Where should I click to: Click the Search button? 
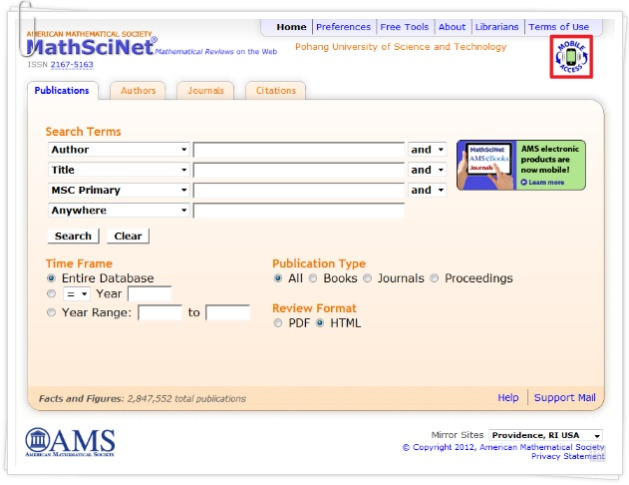point(73,236)
